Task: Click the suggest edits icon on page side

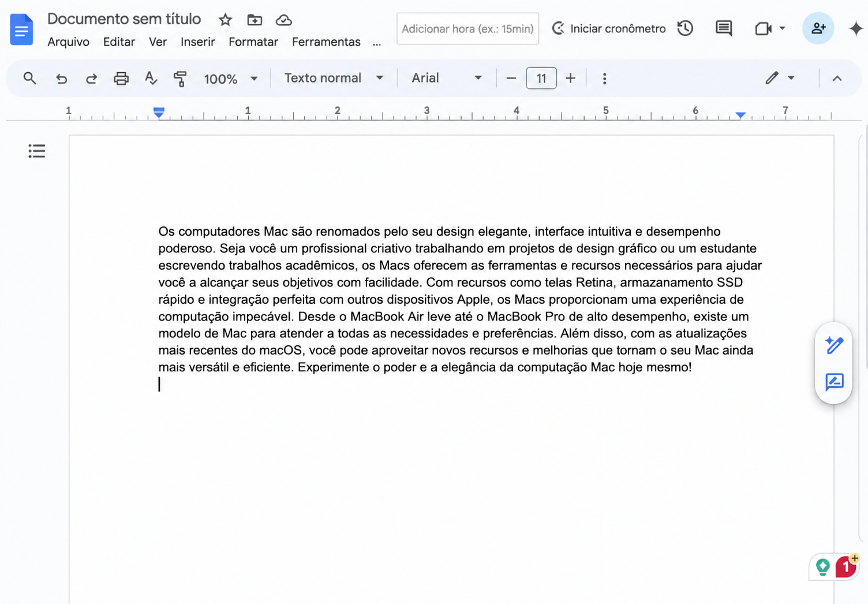Action: (x=834, y=382)
